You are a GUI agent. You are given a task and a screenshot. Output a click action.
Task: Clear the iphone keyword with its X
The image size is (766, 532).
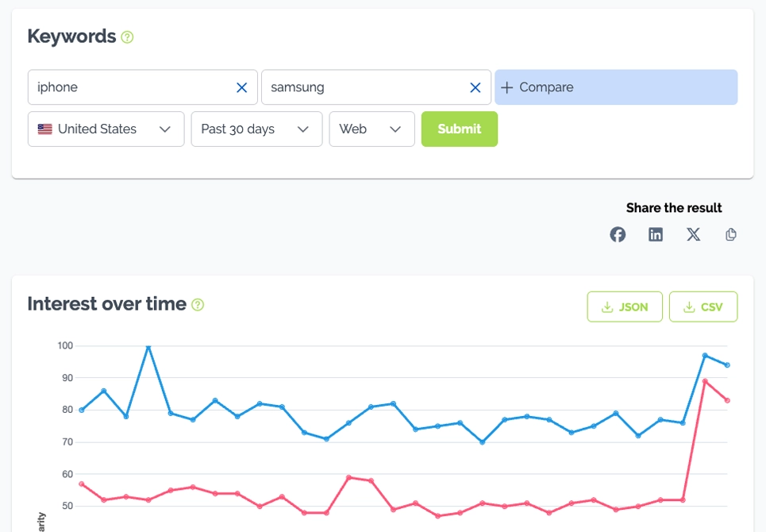click(x=241, y=87)
